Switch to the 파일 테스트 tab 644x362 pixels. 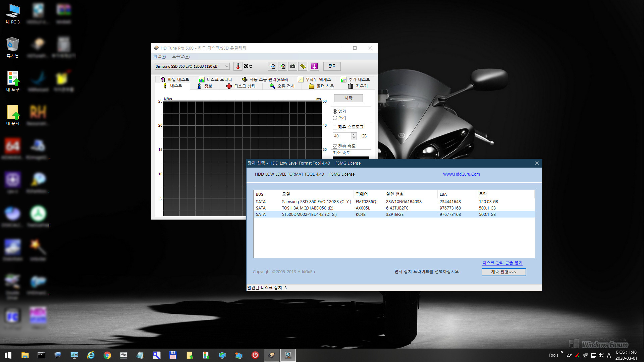click(x=174, y=79)
